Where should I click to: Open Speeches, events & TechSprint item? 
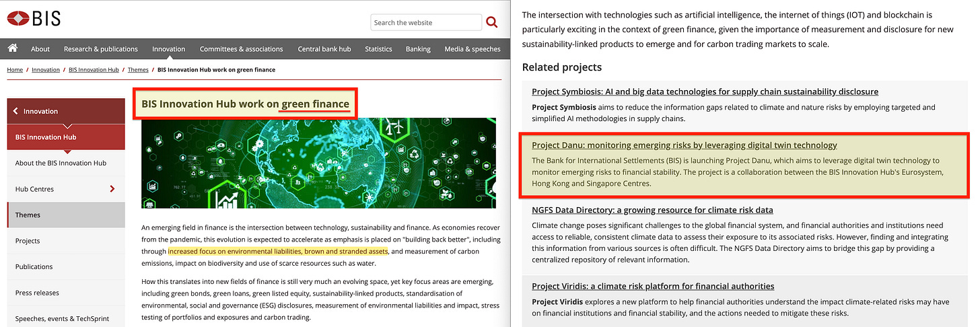[x=66, y=318]
